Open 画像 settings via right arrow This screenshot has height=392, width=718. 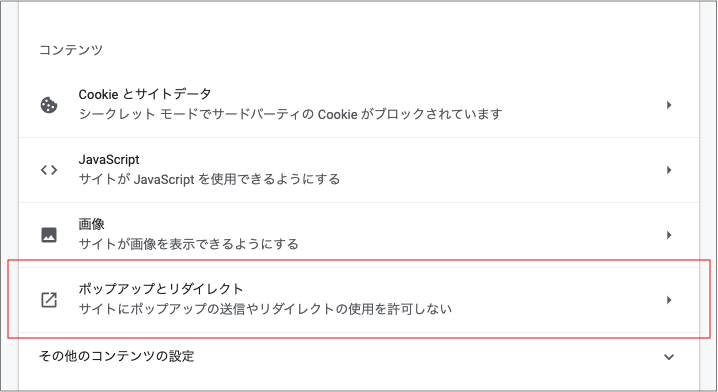(x=669, y=235)
